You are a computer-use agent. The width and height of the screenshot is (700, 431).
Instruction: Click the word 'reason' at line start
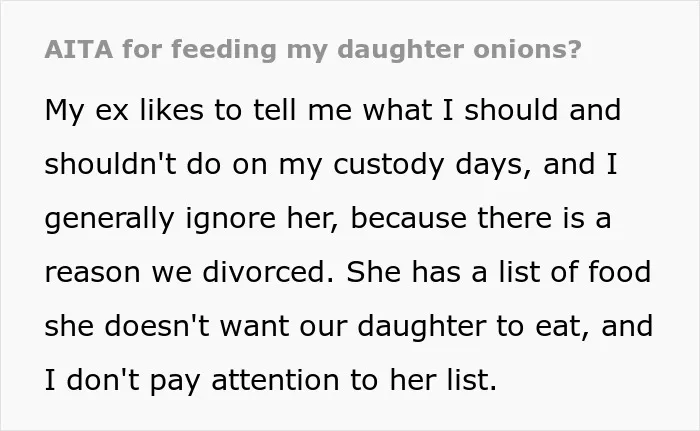92,273
